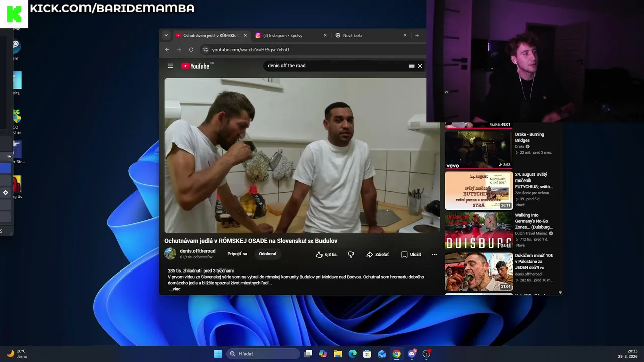The image size is (644, 362).
Task: Open the Outlook mail taskbar icon
Action: 382,354
